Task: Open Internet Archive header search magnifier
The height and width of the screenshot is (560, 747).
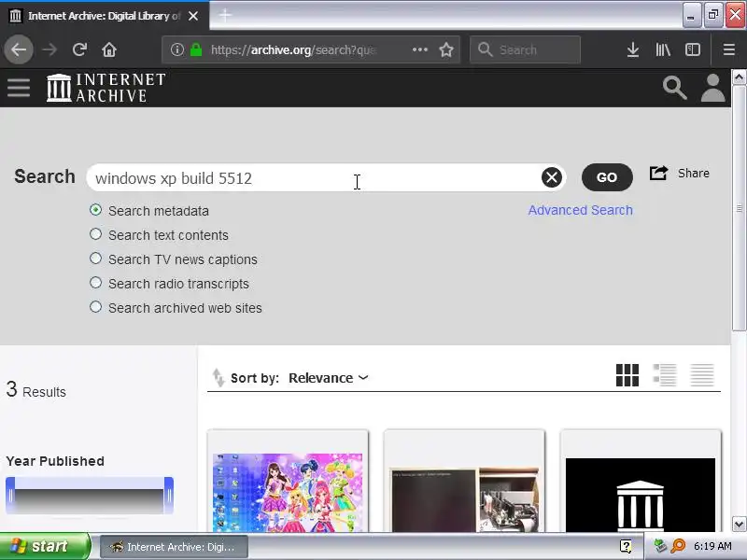Action: [x=674, y=88]
